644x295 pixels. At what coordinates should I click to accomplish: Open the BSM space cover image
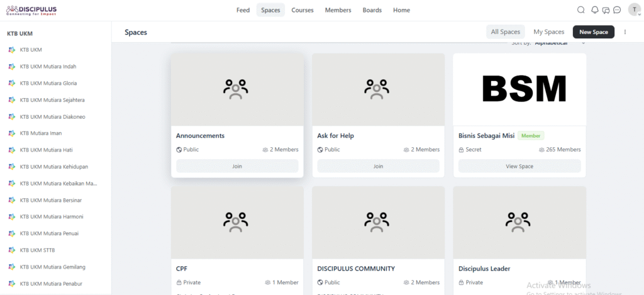pos(519,89)
